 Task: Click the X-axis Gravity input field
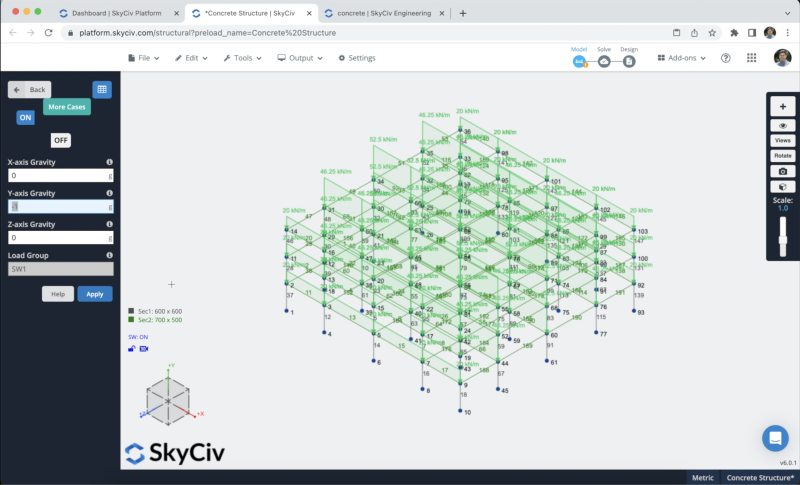point(61,175)
